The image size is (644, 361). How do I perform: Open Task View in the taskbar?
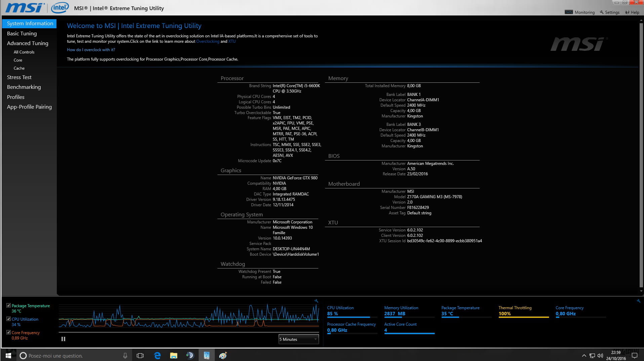click(x=140, y=356)
